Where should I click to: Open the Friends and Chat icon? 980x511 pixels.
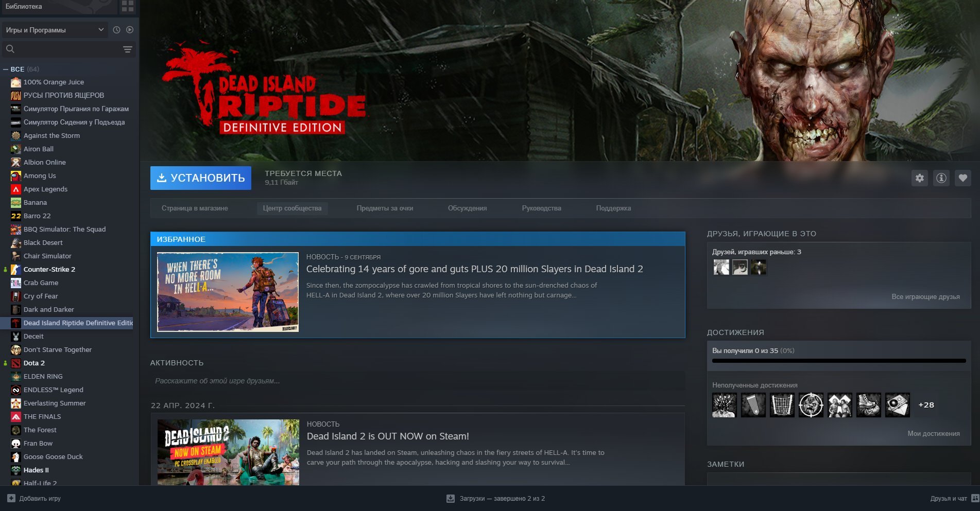974,498
